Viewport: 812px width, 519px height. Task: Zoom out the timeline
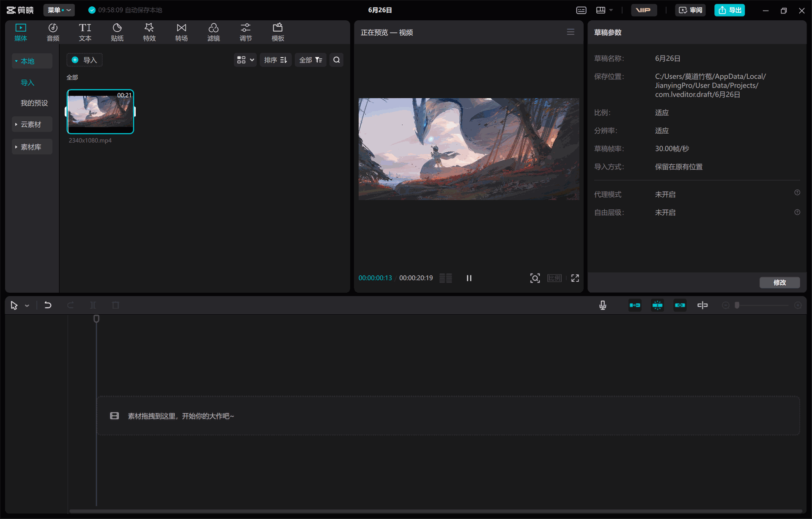(726, 305)
